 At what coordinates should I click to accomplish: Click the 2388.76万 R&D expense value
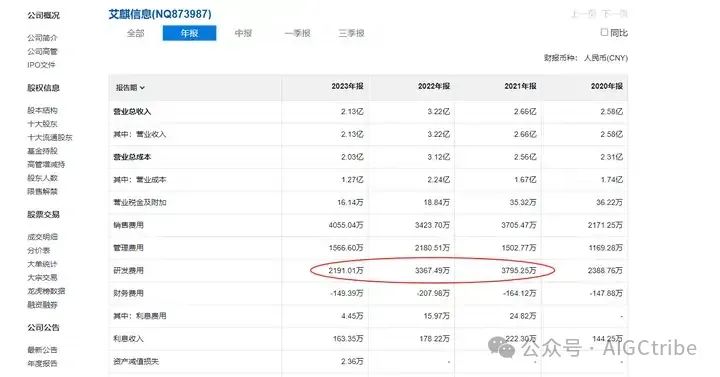pos(605,270)
